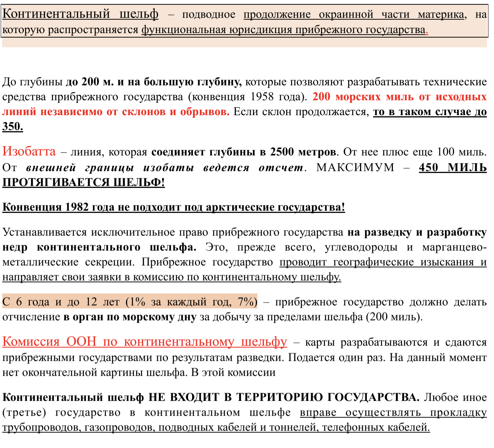Click underlined 'направляет свои заявки в комиссию по континентальному шельфу'
Image resolution: width=494 pixels, height=448 pixels.
(x=171, y=277)
